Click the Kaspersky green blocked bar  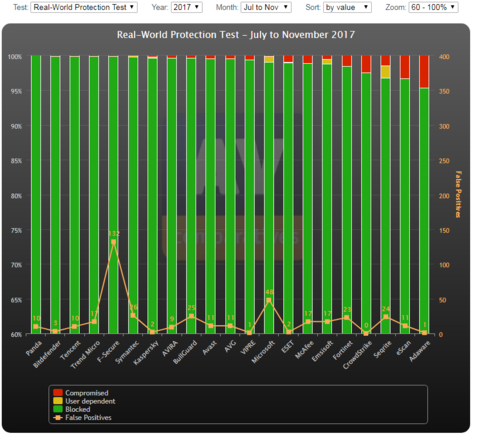(x=152, y=196)
